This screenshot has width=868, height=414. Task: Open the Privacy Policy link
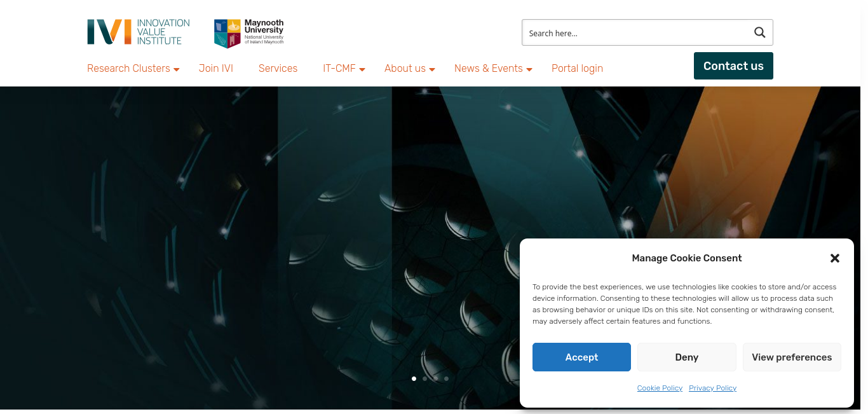pyautogui.click(x=712, y=388)
